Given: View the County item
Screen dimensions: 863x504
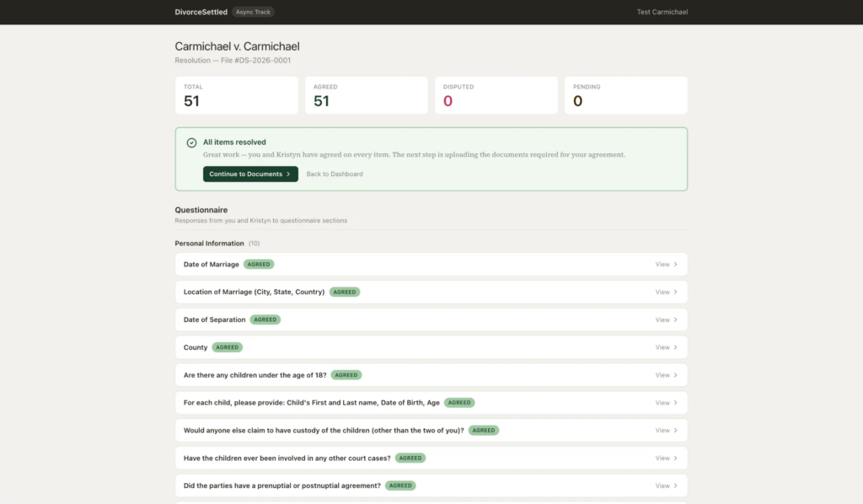Looking at the screenshot, I should click(662, 347).
